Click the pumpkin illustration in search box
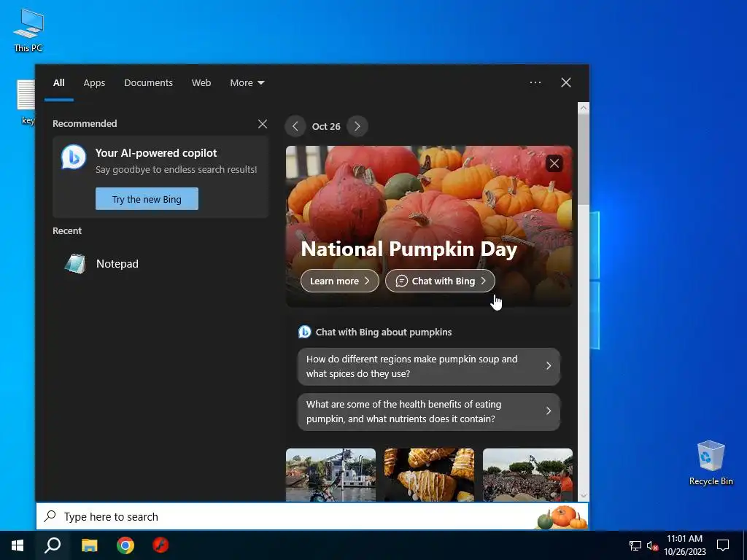 561,518
